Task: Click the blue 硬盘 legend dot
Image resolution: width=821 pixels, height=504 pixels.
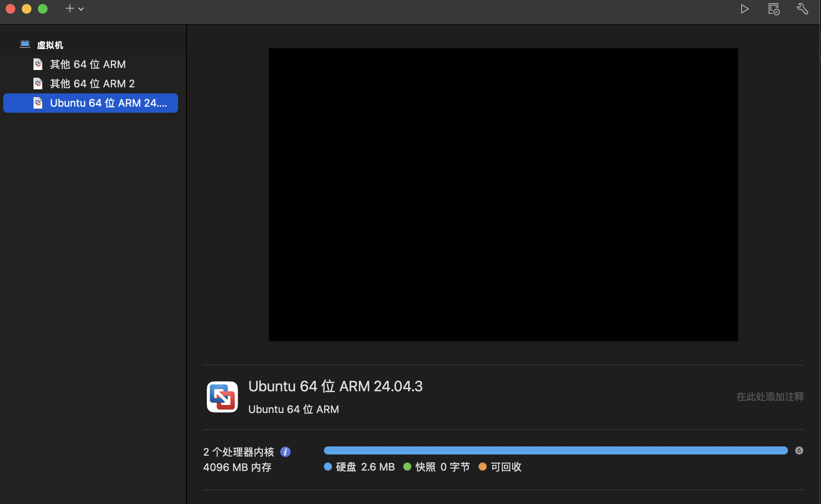Action: pos(328,467)
